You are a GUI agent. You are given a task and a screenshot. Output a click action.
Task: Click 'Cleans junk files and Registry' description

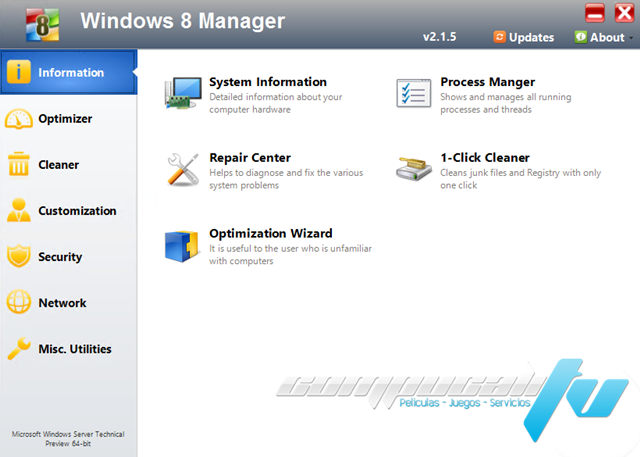(x=520, y=179)
